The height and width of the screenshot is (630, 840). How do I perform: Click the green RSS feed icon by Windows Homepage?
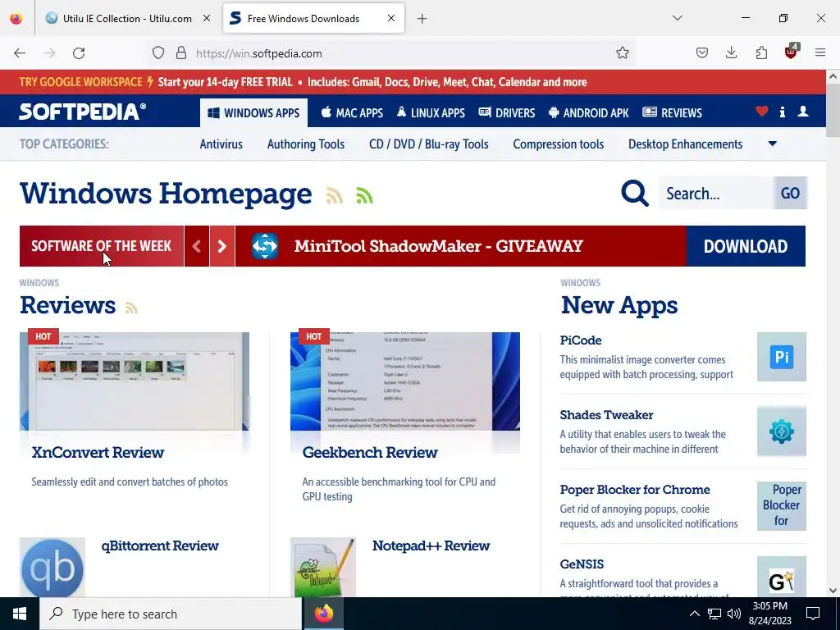pyautogui.click(x=364, y=196)
